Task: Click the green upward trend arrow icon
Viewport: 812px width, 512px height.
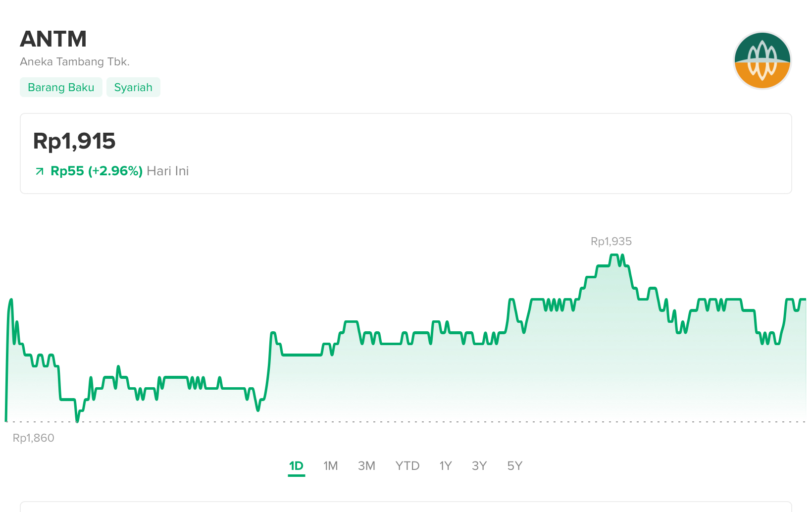Action: pos(40,171)
